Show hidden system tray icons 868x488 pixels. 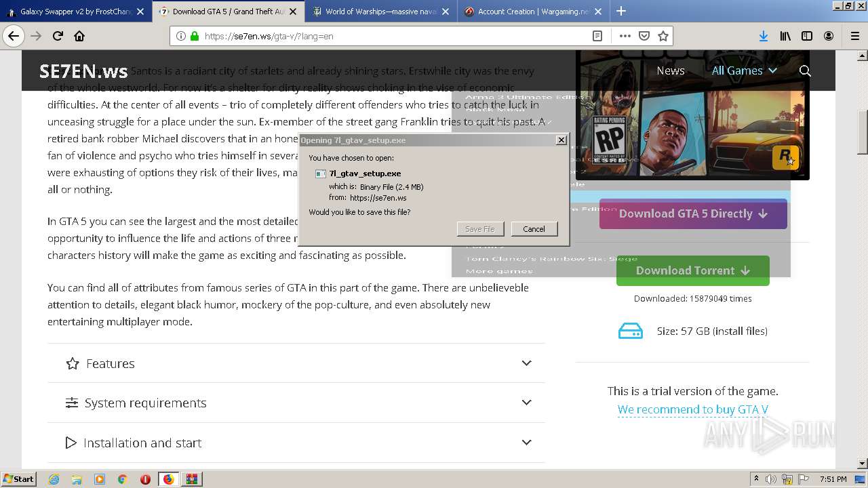(756, 479)
